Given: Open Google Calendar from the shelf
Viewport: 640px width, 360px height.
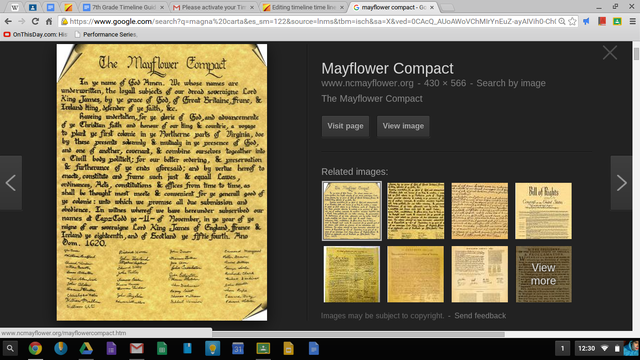Looking at the screenshot, I should click(238, 349).
